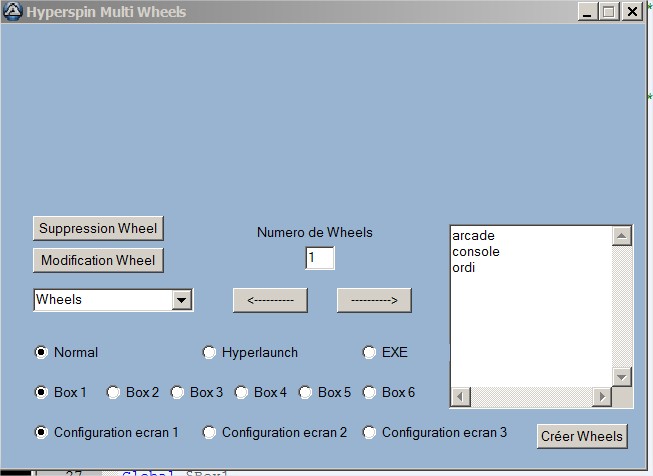Click the list's horizontal scrollbar track
The height and width of the screenshot is (476, 653).
[x=531, y=396]
